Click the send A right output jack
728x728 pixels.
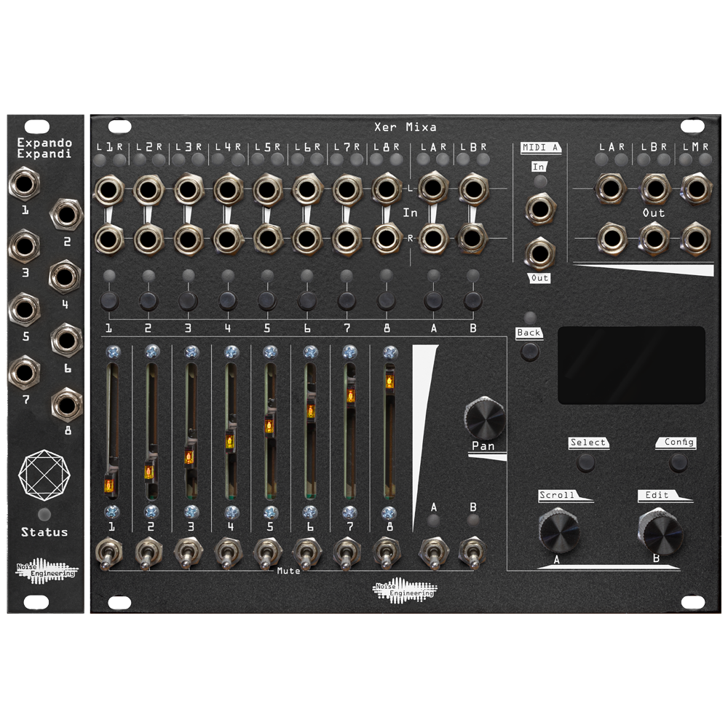[x=612, y=239]
